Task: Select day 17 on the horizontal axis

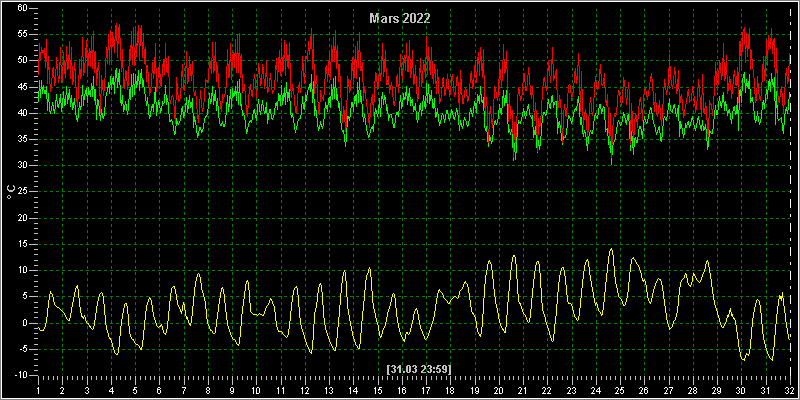Action: (426, 390)
